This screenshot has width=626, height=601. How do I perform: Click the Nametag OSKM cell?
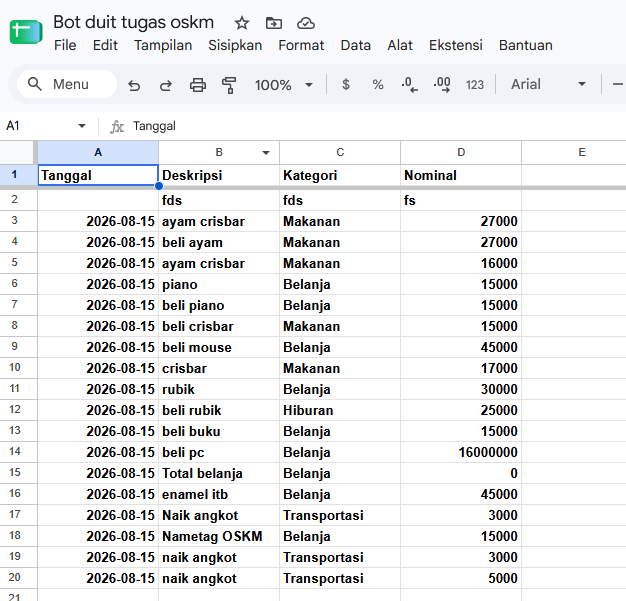pyautogui.click(x=219, y=536)
